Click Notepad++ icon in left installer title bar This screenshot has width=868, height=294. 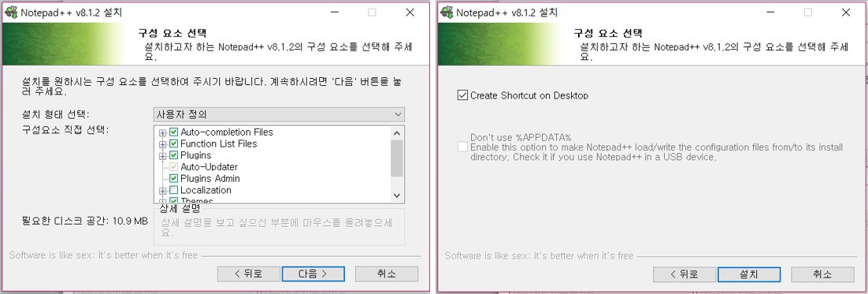pyautogui.click(x=10, y=13)
